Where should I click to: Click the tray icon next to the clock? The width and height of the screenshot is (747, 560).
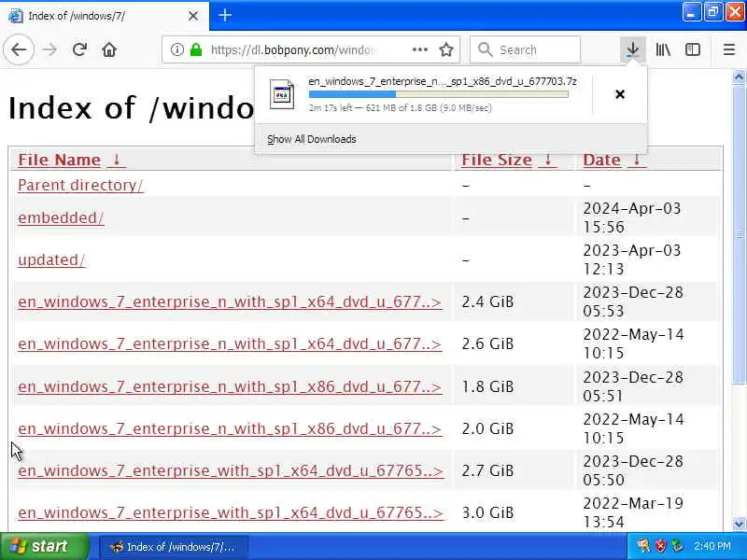tap(677, 546)
